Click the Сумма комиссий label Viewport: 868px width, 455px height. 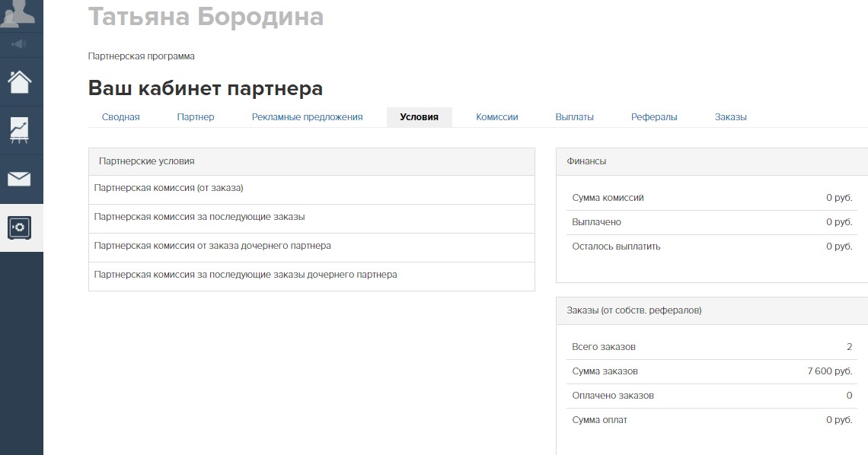tap(608, 198)
